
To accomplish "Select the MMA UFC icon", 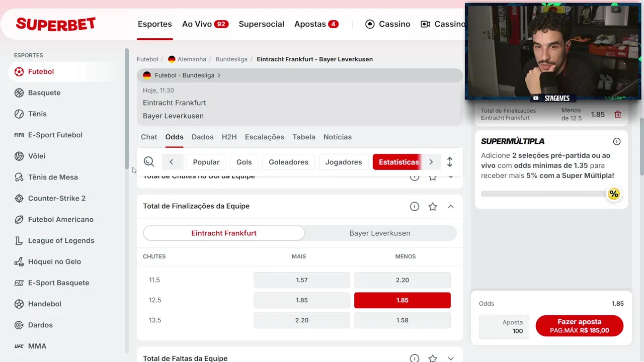I will [19, 346].
